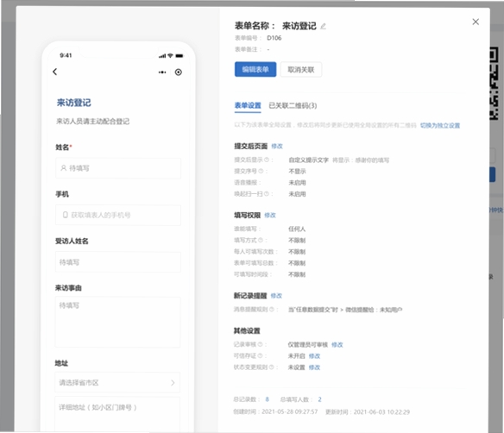Click help icon beside 消息提醒规则
Viewport: 504px width, 433px height.
coord(272,310)
